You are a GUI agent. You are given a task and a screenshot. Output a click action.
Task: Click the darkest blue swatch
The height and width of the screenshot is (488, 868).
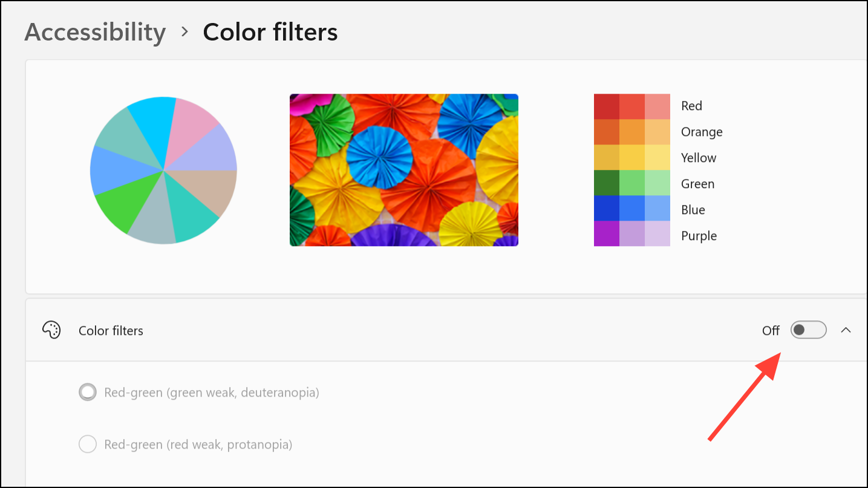607,208
